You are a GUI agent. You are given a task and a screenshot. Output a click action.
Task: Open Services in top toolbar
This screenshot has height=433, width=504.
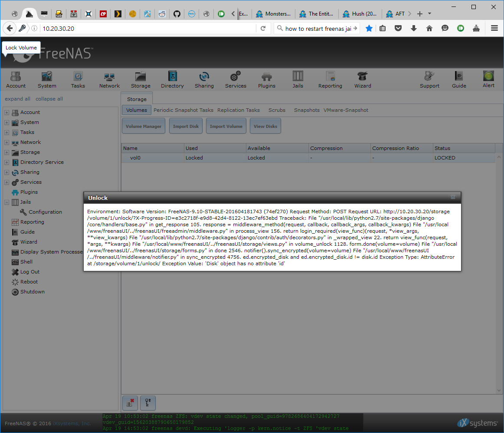click(x=236, y=80)
